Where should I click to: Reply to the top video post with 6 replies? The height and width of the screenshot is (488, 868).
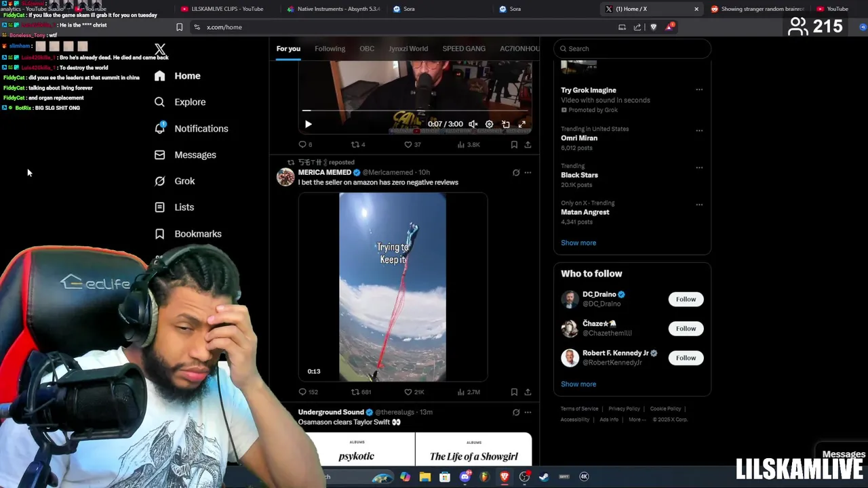pos(305,144)
